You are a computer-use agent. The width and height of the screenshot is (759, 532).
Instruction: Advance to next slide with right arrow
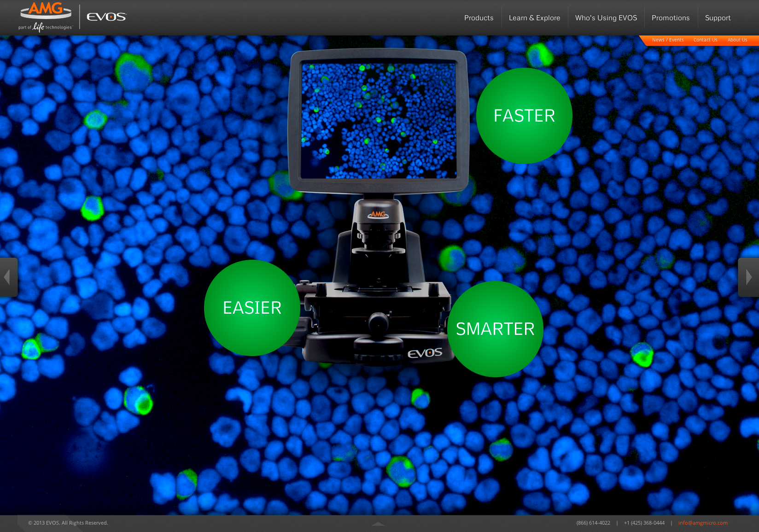pyautogui.click(x=749, y=277)
